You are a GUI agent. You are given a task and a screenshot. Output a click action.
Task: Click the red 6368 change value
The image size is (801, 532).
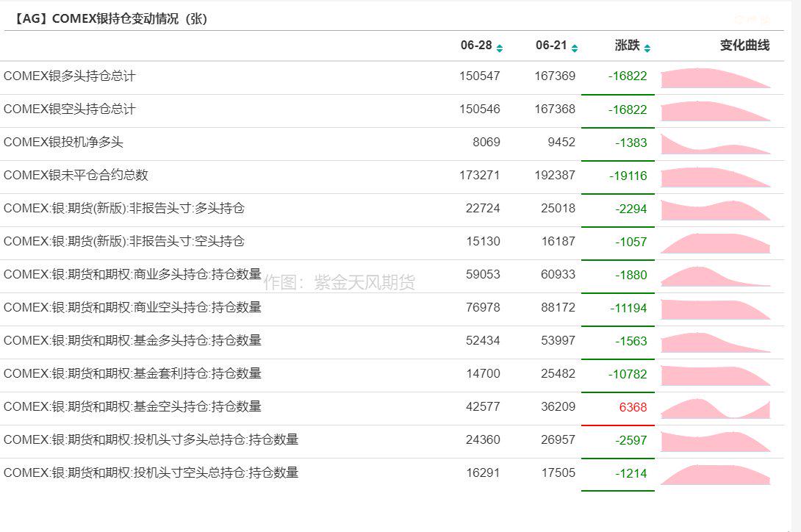633,407
